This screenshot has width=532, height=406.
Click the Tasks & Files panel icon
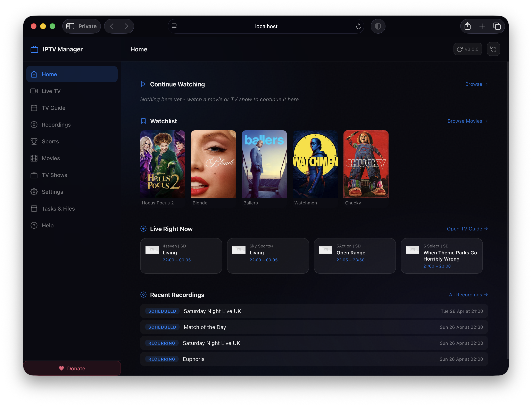click(x=34, y=209)
